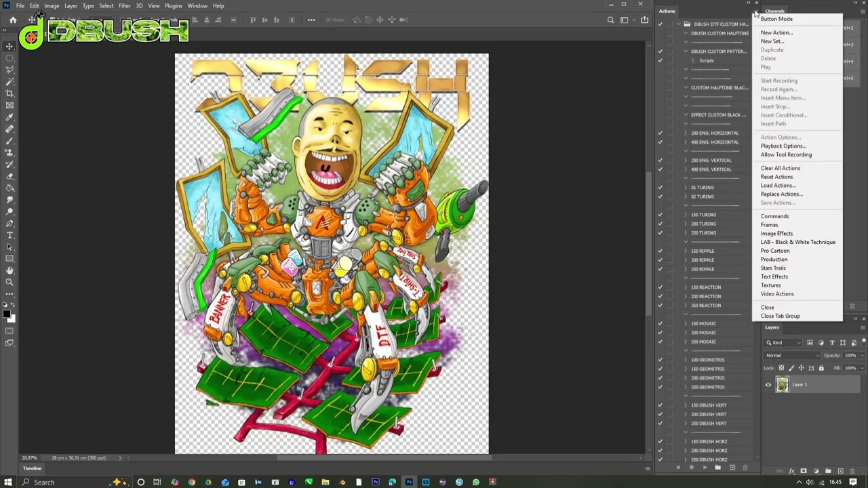This screenshot has height=488, width=868.
Task: Choose New Action... from the flyout menu
Action: (x=776, y=33)
